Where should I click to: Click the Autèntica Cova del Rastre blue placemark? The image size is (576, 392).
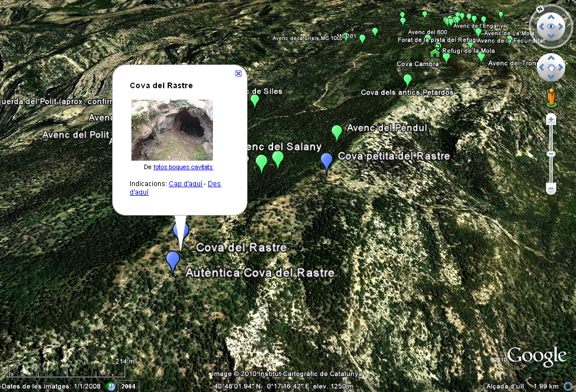pos(173,262)
